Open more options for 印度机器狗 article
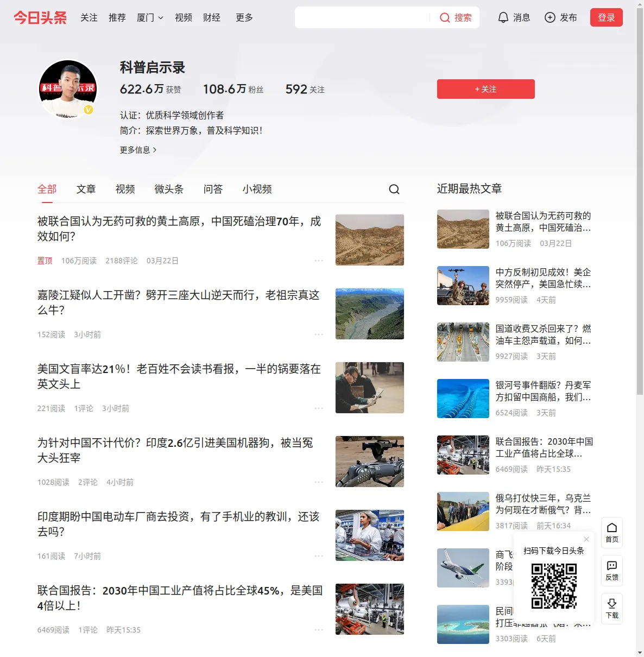Image resolution: width=644 pixels, height=657 pixels. click(319, 482)
